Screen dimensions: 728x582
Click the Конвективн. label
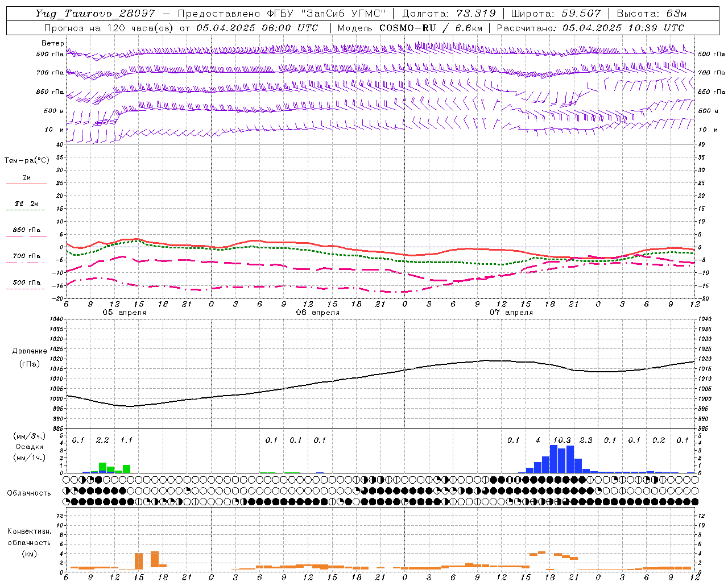coord(29,531)
